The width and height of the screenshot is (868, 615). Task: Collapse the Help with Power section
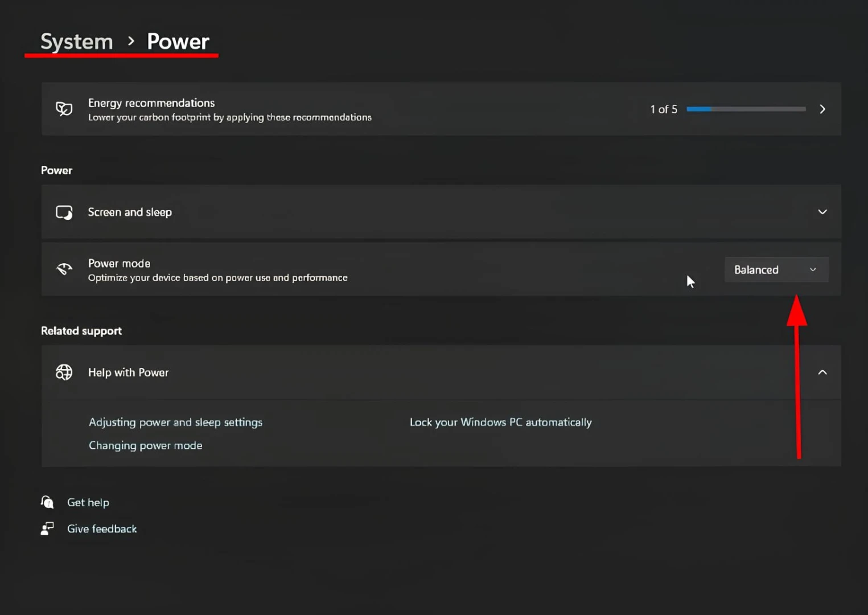[822, 372]
